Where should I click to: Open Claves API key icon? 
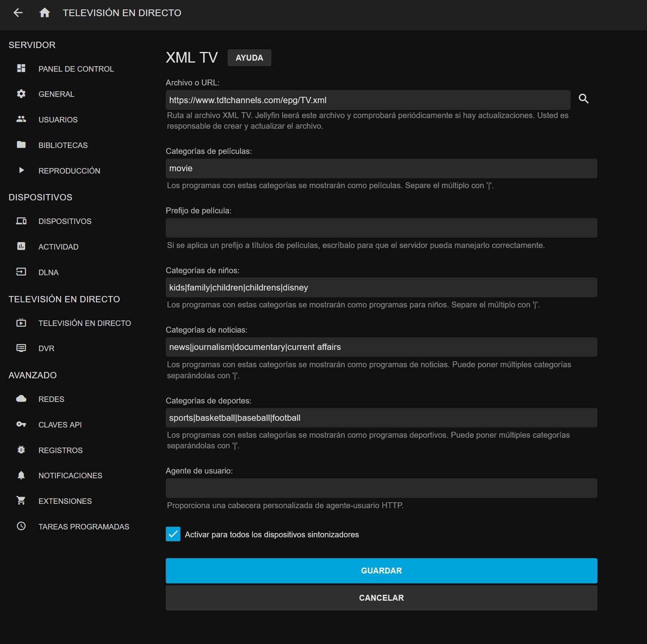click(x=21, y=424)
